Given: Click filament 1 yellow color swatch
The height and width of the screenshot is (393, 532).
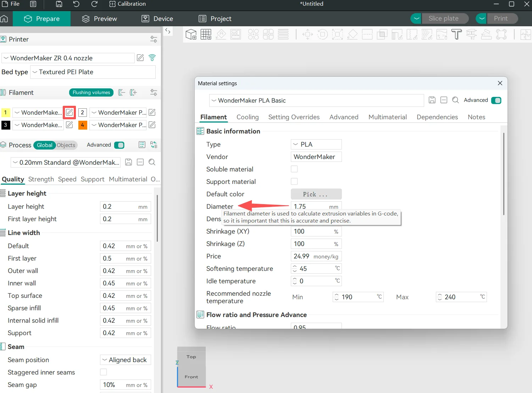Looking at the screenshot, I should pyautogui.click(x=6, y=113).
